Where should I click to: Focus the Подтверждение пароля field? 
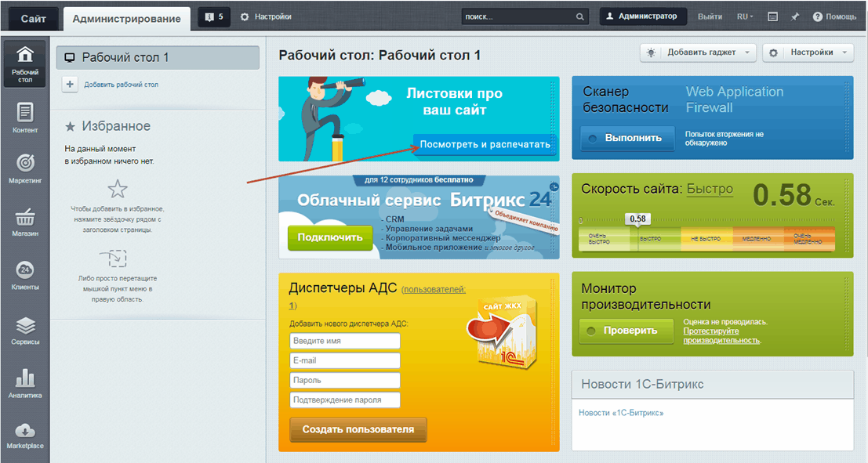pyautogui.click(x=345, y=400)
